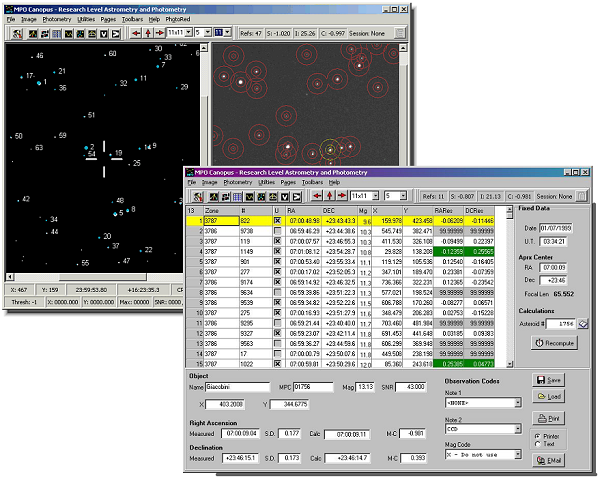600x481 pixels.
Task: Click the Load button
Action: coord(548,396)
